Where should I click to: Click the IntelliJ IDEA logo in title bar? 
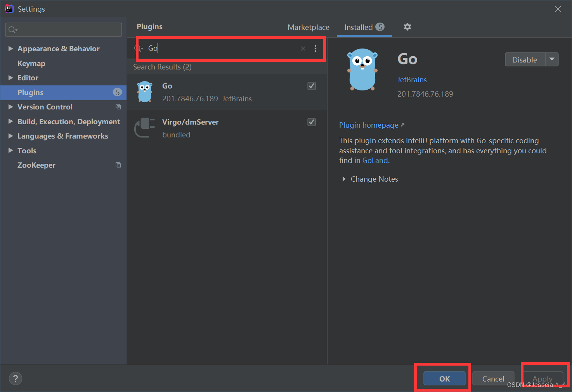pyautogui.click(x=9, y=9)
